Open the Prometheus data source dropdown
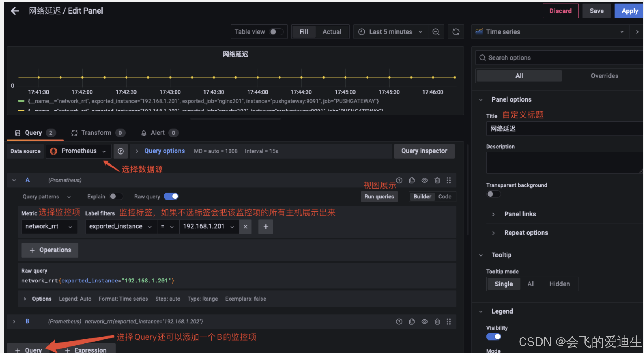Image resolution: width=644 pixels, height=353 pixels. pyautogui.click(x=78, y=151)
